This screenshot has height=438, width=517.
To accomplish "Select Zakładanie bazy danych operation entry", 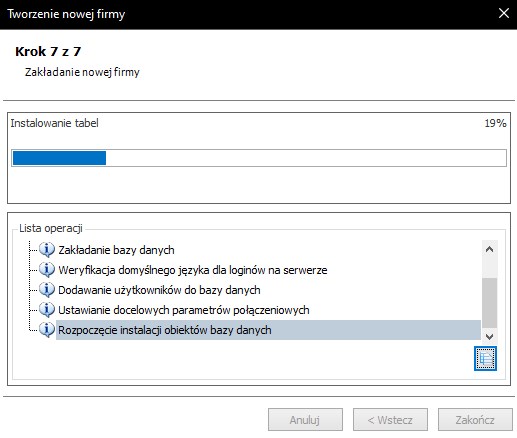I will pyautogui.click(x=116, y=250).
